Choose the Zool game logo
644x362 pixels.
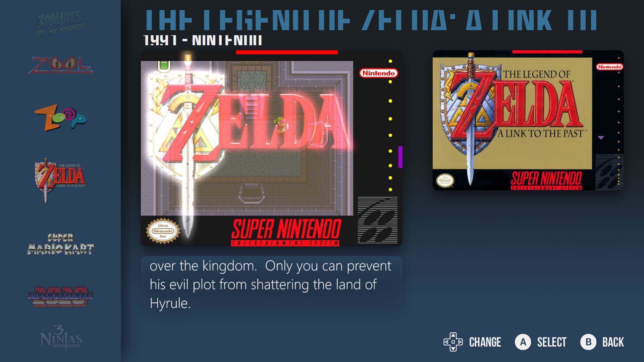click(60, 65)
